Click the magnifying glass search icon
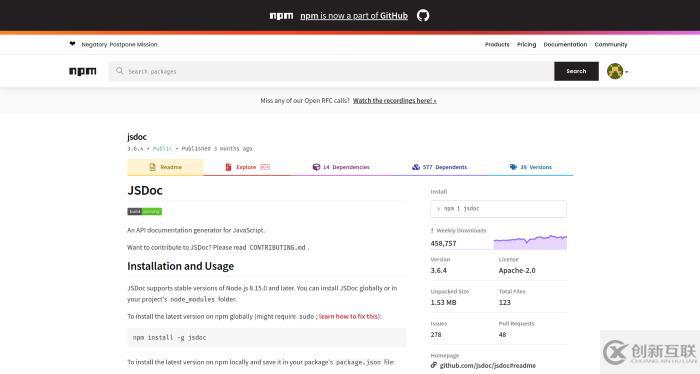The width and height of the screenshot is (700, 374). 119,71
